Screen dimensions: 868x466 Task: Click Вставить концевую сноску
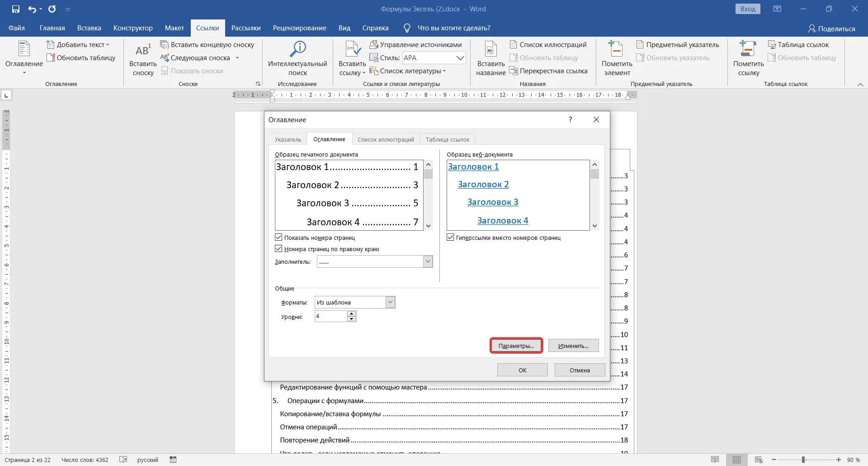(x=208, y=44)
